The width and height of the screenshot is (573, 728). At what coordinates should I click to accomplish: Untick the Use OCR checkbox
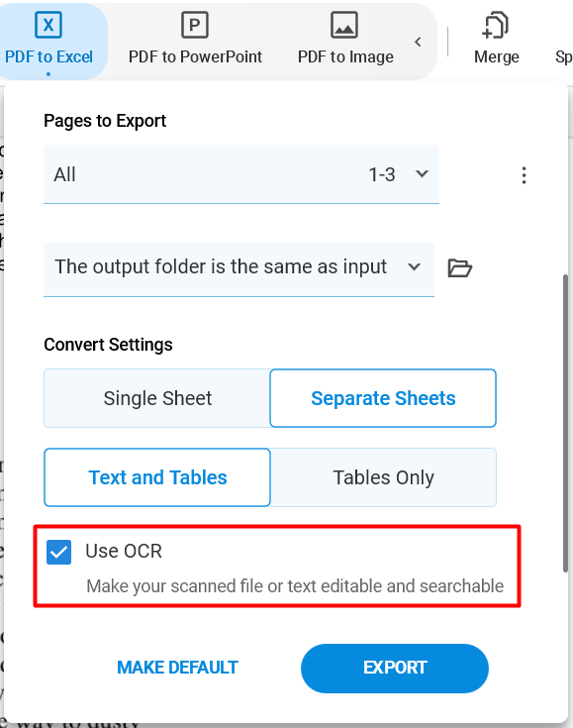pyautogui.click(x=59, y=552)
